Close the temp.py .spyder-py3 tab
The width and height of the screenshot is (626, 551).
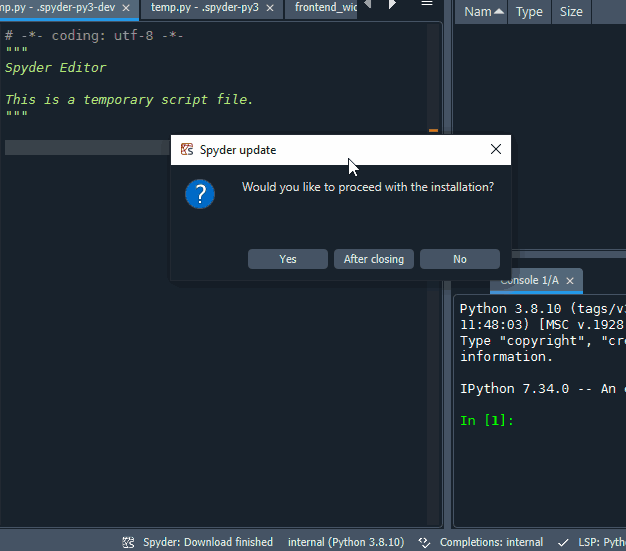point(270,8)
